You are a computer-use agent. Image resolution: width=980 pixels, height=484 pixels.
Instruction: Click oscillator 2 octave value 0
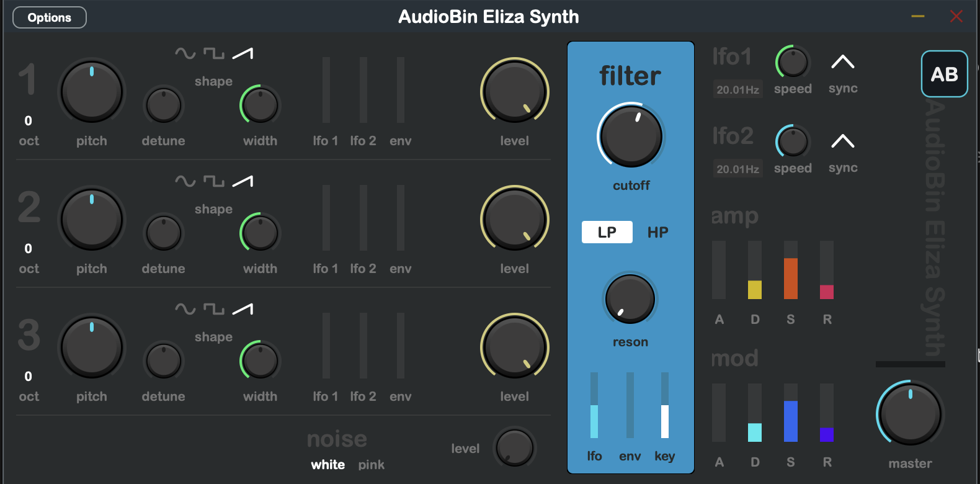[28, 248]
